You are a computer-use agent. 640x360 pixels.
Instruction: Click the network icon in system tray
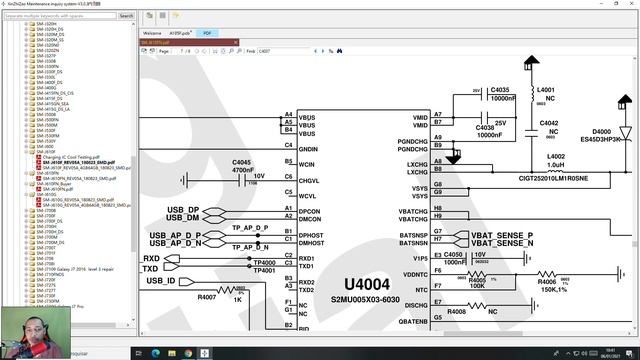[x=576, y=353]
